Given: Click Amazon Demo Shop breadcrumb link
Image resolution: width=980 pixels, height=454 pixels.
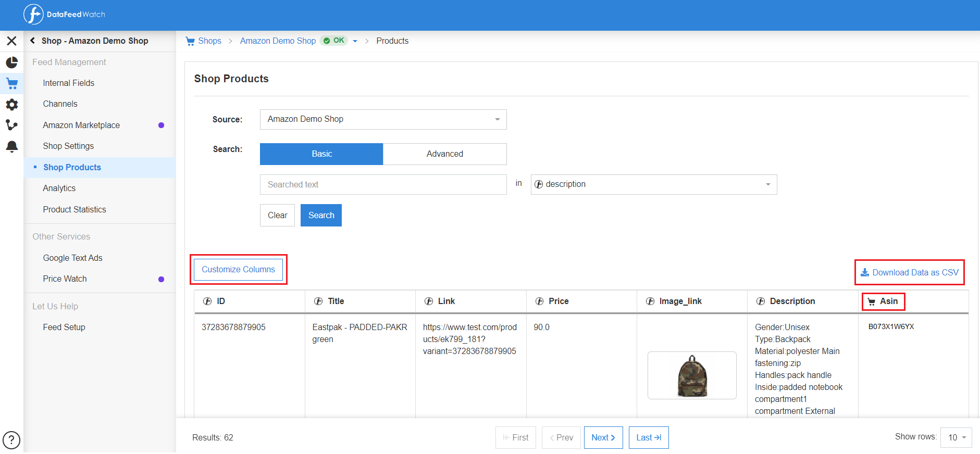Looking at the screenshot, I should pos(278,41).
